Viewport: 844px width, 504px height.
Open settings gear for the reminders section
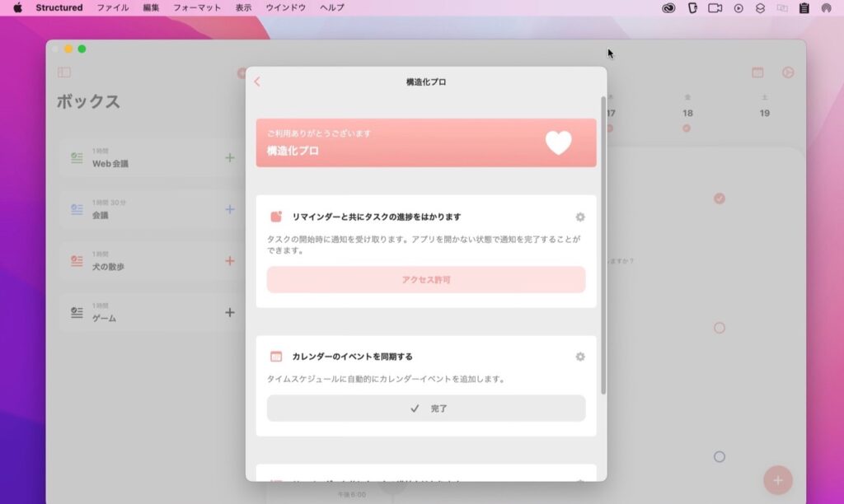(x=579, y=217)
